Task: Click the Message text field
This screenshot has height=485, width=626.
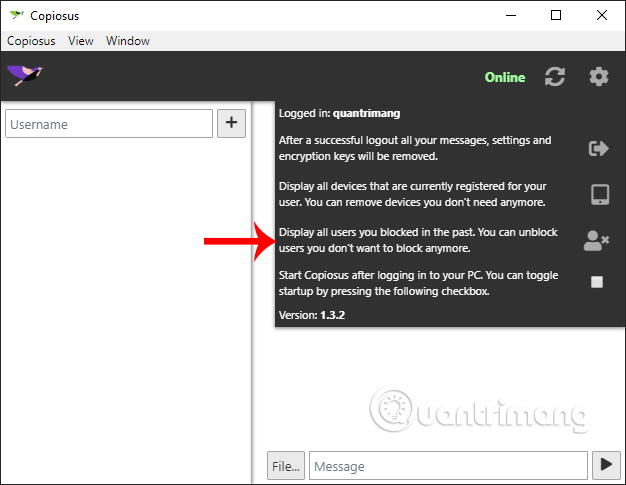Action: (x=448, y=465)
